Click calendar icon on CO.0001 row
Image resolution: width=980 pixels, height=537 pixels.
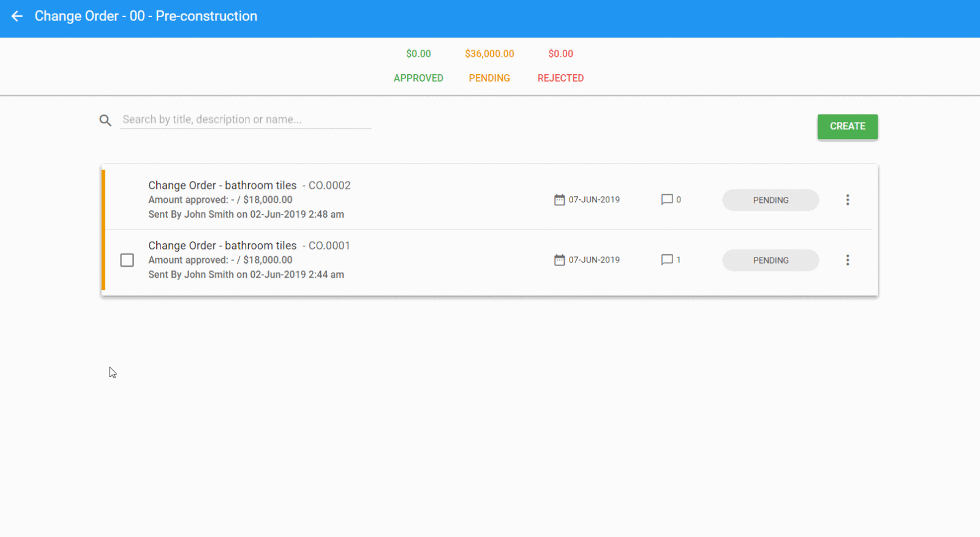click(559, 260)
